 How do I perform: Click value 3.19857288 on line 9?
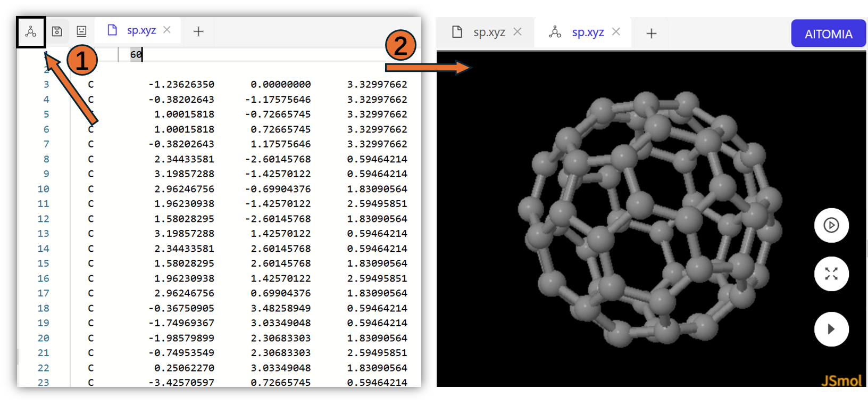click(184, 174)
